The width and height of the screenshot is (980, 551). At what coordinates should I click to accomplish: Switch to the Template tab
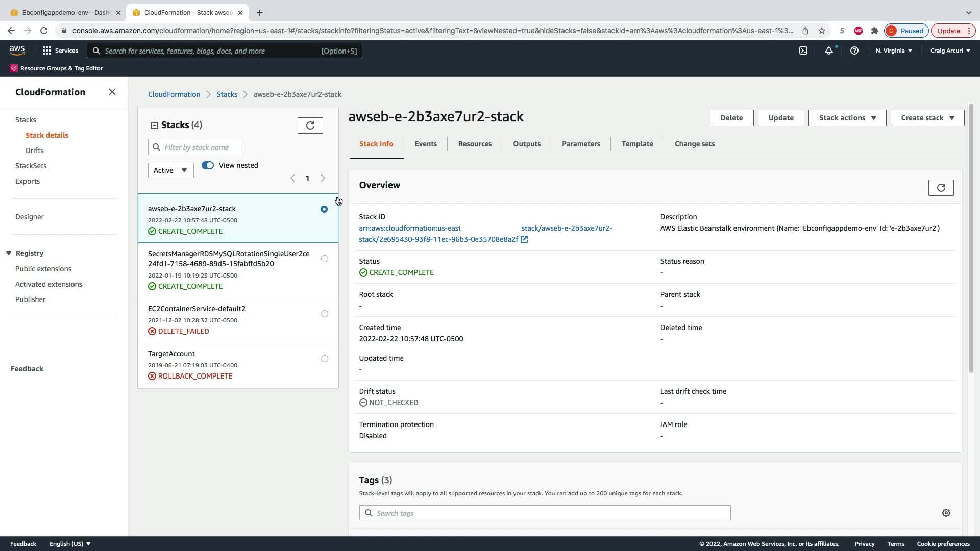[x=637, y=144]
